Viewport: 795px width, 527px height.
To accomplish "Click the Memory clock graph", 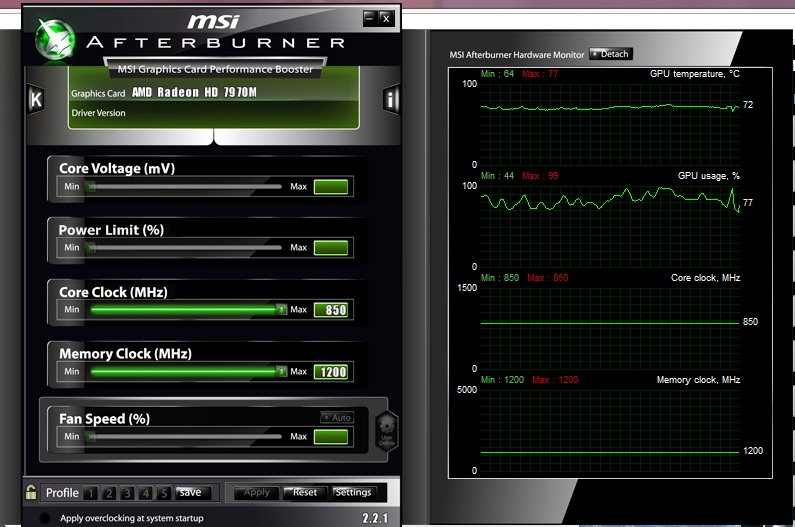I will pos(610,430).
